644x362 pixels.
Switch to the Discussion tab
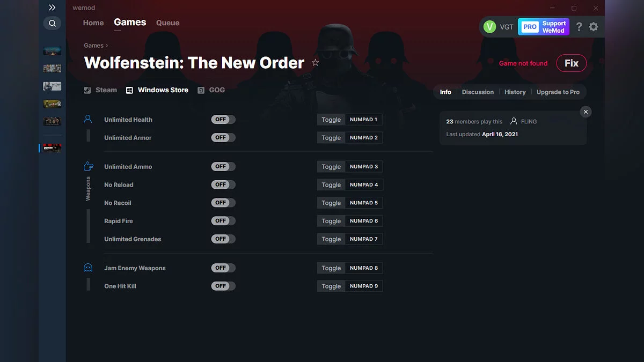point(478,92)
